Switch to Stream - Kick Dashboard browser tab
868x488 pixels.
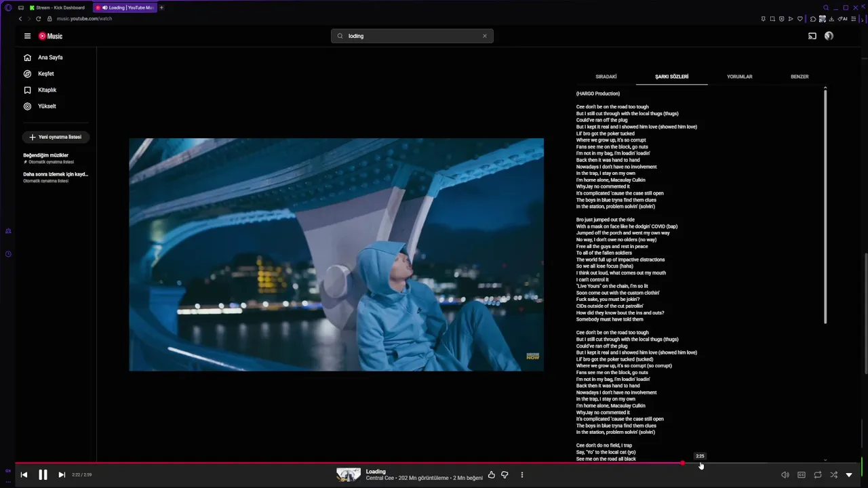click(57, 7)
